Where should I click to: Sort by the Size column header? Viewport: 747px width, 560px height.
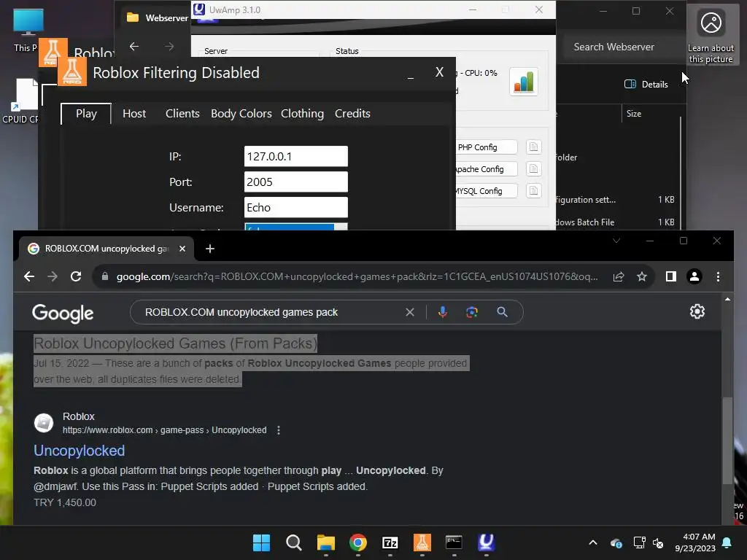(x=634, y=114)
